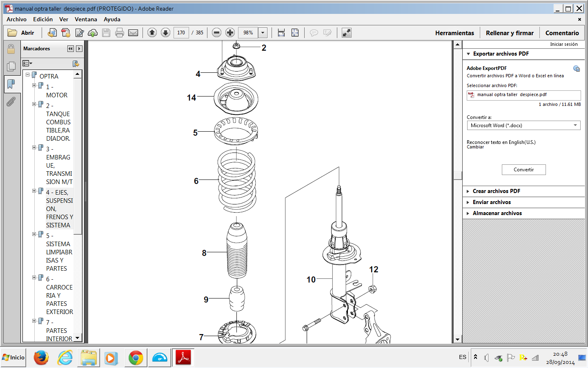Screen dimensions: 588x368
Task: Expand the 2 - TANQUE COMBUSTIBLE bookmark
Action: pos(34,104)
